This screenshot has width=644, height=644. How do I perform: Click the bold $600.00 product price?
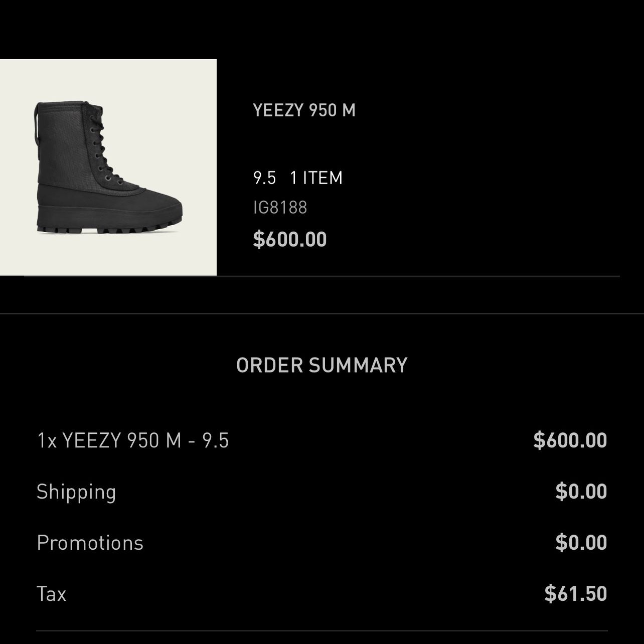point(290,239)
